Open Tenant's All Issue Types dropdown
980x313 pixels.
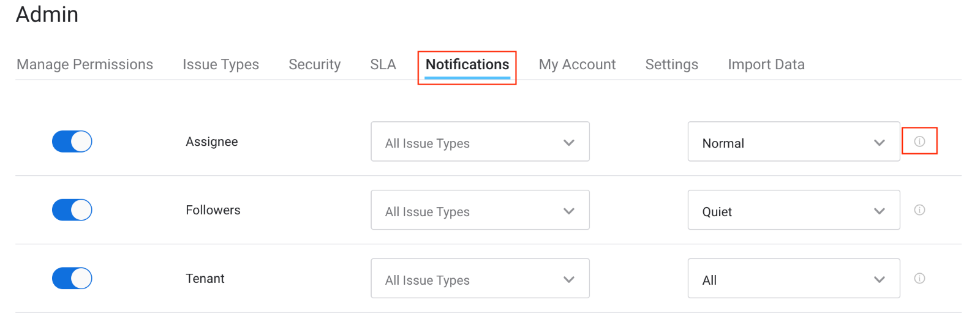click(x=480, y=279)
